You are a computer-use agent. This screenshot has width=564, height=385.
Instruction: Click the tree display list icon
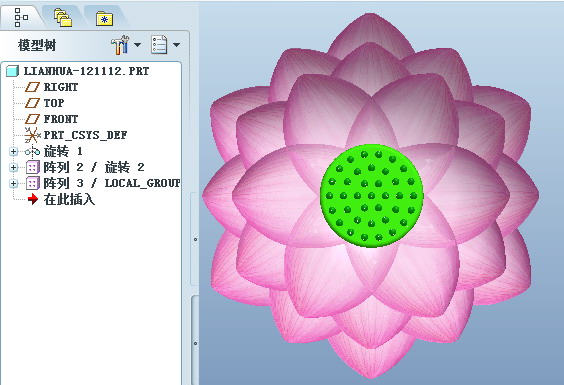click(x=159, y=45)
